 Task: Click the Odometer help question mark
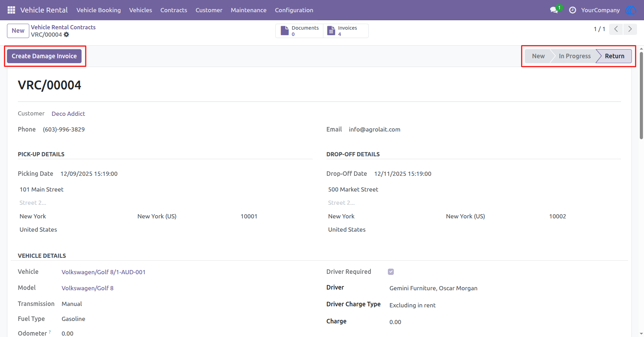point(50,332)
